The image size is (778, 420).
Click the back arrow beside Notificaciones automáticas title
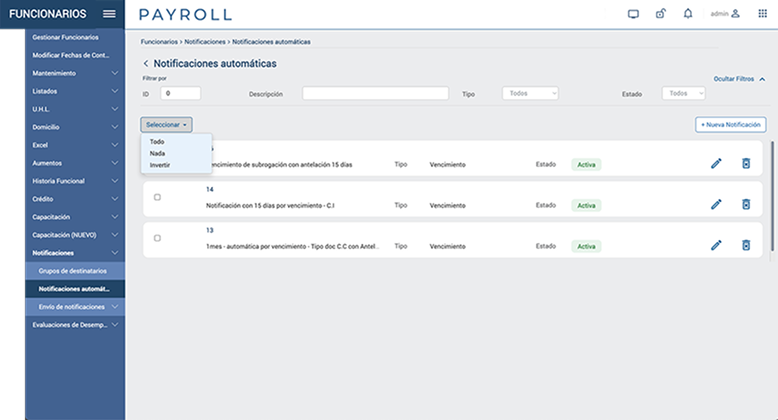coord(146,63)
